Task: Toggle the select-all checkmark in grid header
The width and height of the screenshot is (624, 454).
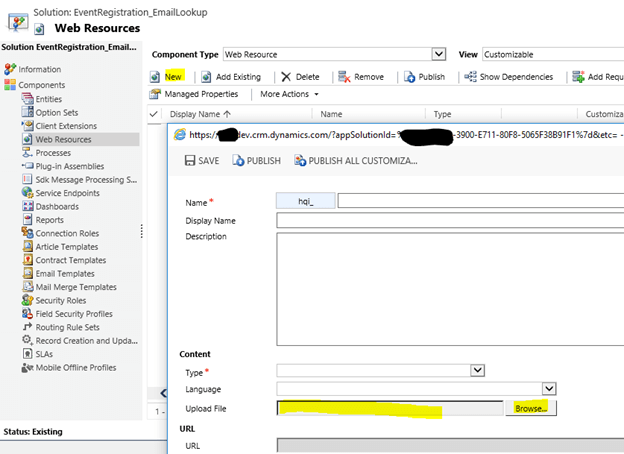Action: click(154, 114)
